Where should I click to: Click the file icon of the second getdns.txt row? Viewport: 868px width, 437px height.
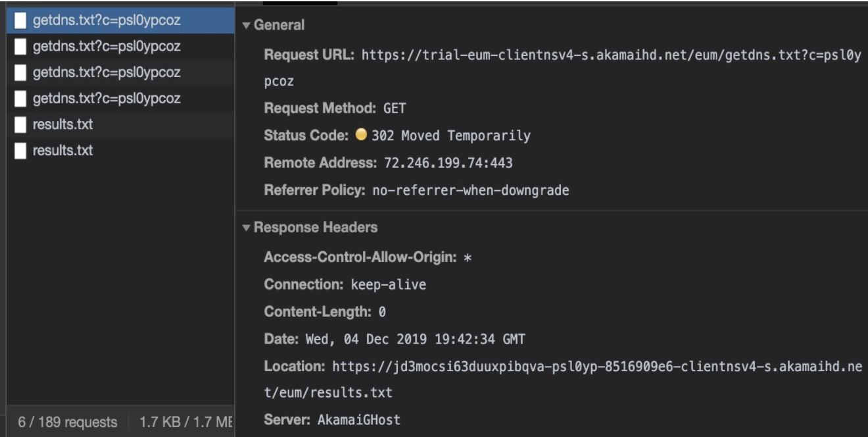(21, 47)
